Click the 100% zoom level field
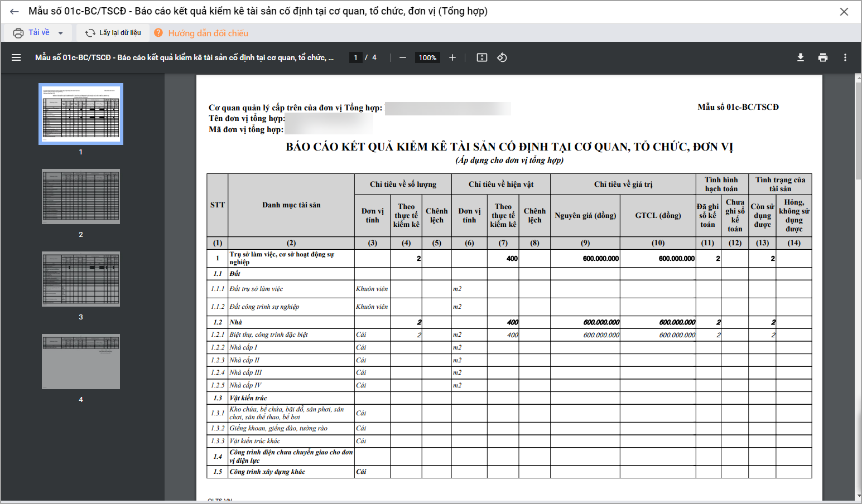Viewport: 862px width, 504px height. tap(427, 57)
